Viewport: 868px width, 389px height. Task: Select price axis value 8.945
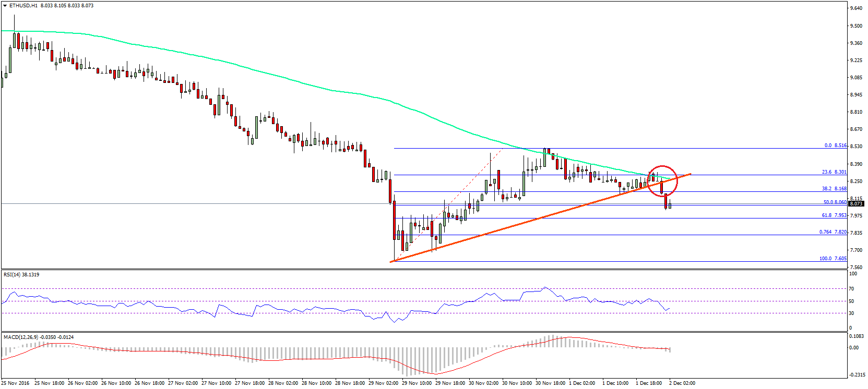pos(856,95)
